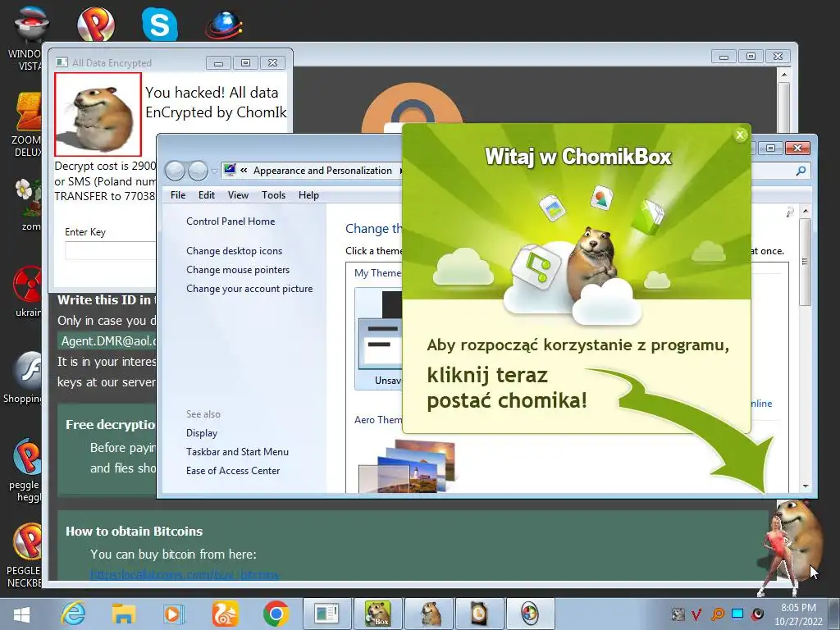Image resolution: width=840 pixels, height=630 pixels.
Task: Click the first tray icon beside red V
Action: click(x=678, y=614)
